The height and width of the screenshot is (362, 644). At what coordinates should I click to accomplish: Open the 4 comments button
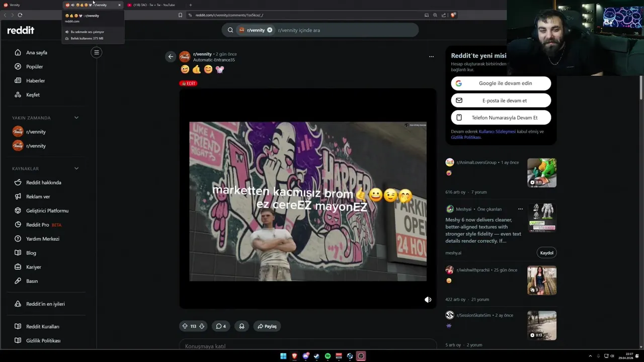[221, 326]
